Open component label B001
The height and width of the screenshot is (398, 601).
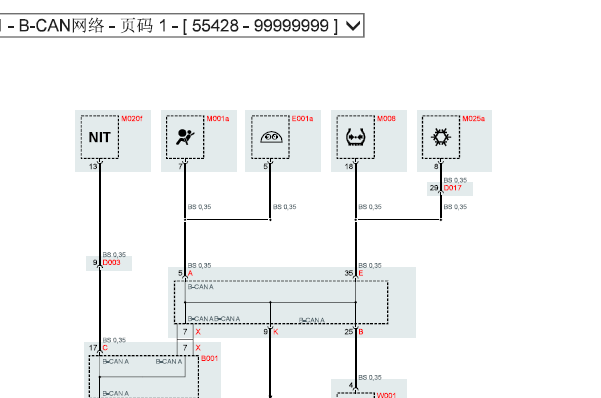(210, 359)
